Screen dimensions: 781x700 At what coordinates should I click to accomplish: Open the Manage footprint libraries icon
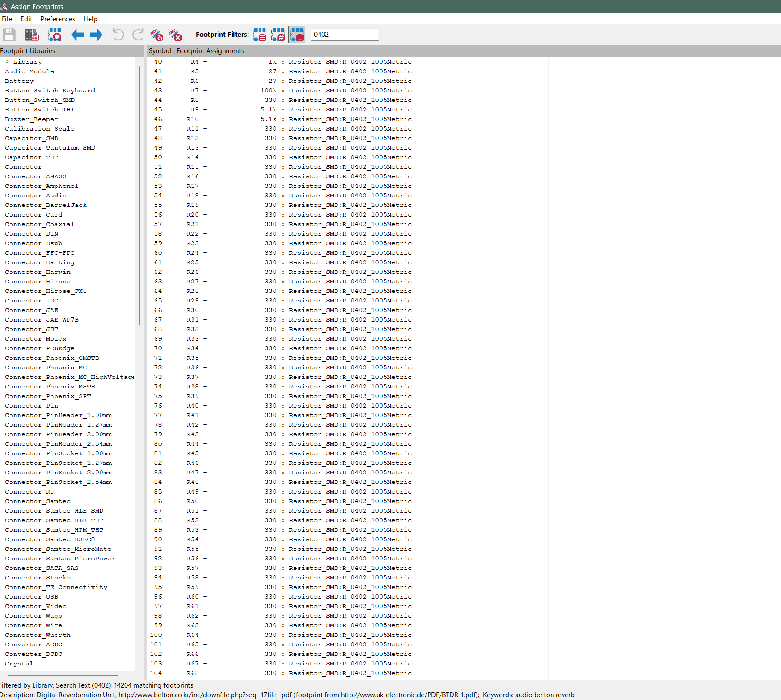(31, 35)
